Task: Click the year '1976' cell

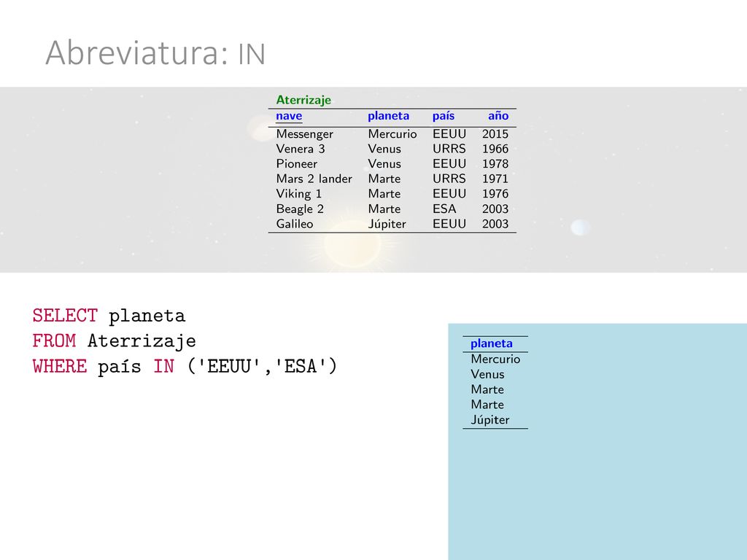Action: tap(495, 194)
